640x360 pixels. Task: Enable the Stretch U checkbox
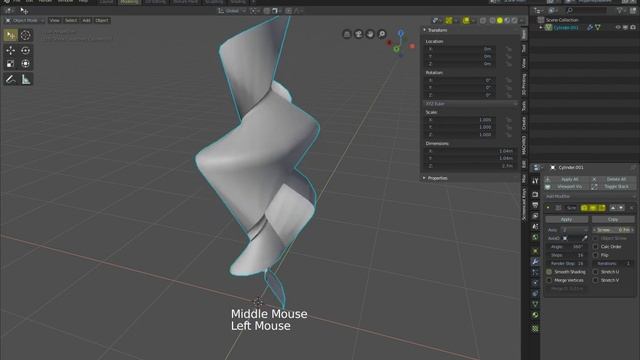(596, 272)
